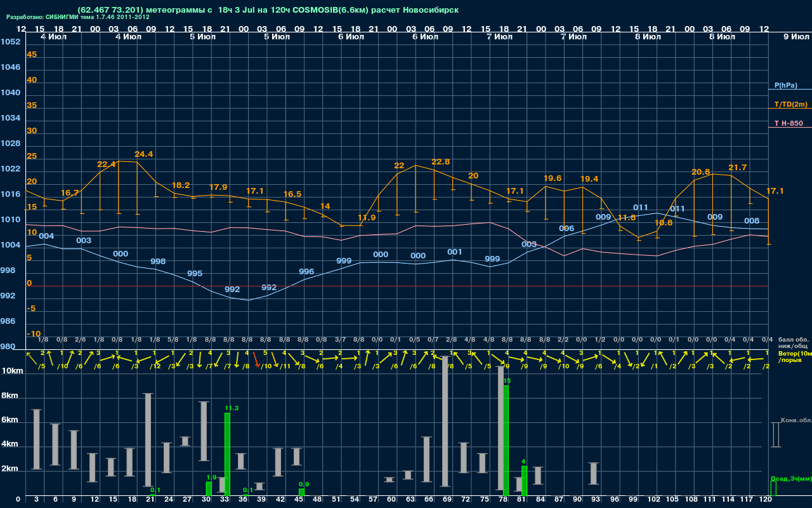
Task: Click the 10km height axis label
Action: [x=13, y=371]
